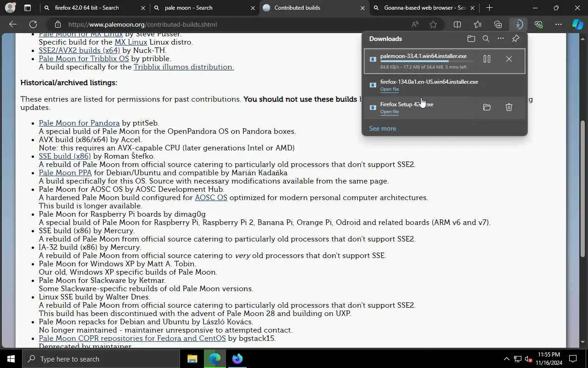Open the Windows Start menu
The height and width of the screenshot is (368, 588).
coord(11,359)
